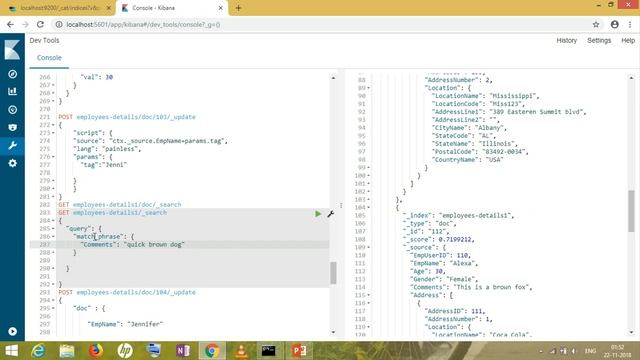Open the History panel
The height and width of the screenshot is (360, 640).
[x=567, y=40]
